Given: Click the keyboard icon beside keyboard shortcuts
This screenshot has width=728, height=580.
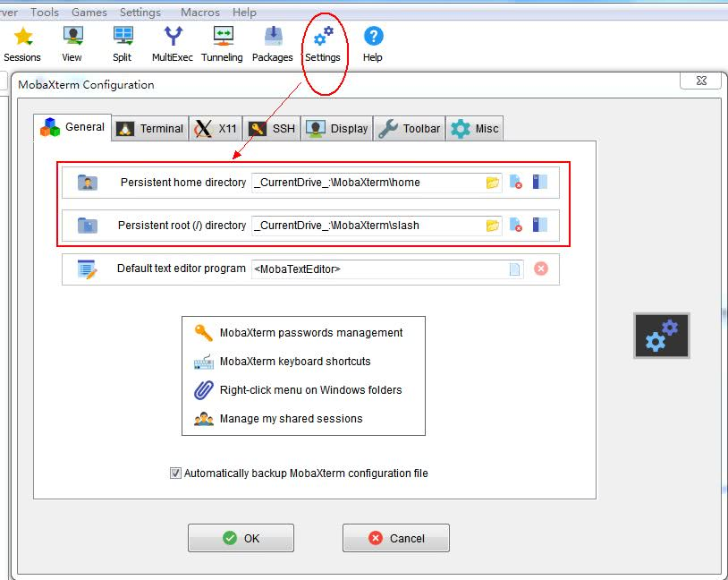Looking at the screenshot, I should click(x=203, y=362).
